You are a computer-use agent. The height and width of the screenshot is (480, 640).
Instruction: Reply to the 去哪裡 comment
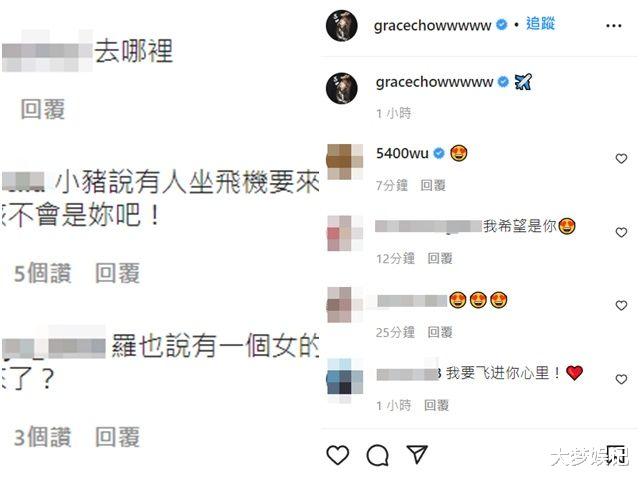[x=43, y=109]
